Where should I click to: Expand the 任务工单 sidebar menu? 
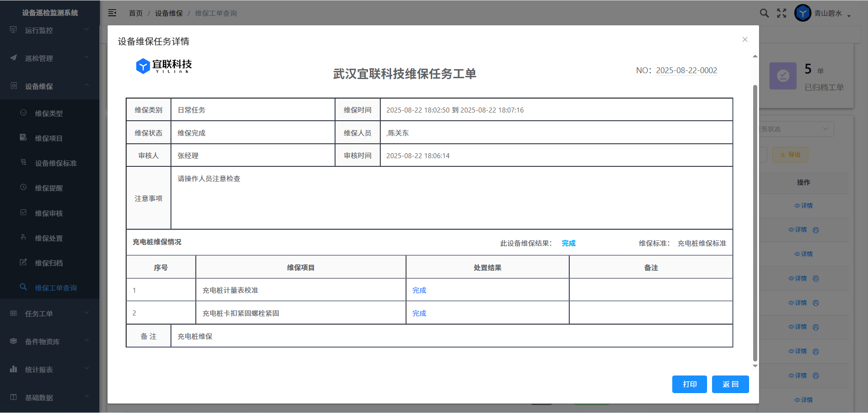pyautogui.click(x=50, y=314)
